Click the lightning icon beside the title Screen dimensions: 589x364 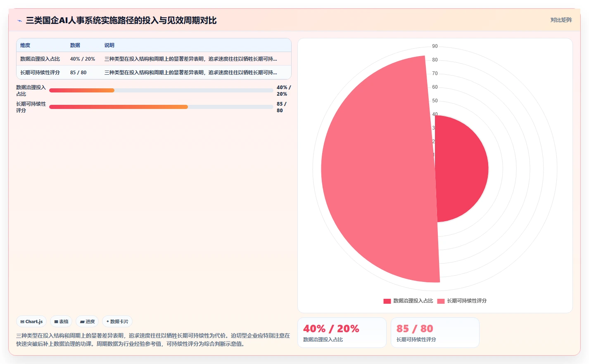(19, 21)
